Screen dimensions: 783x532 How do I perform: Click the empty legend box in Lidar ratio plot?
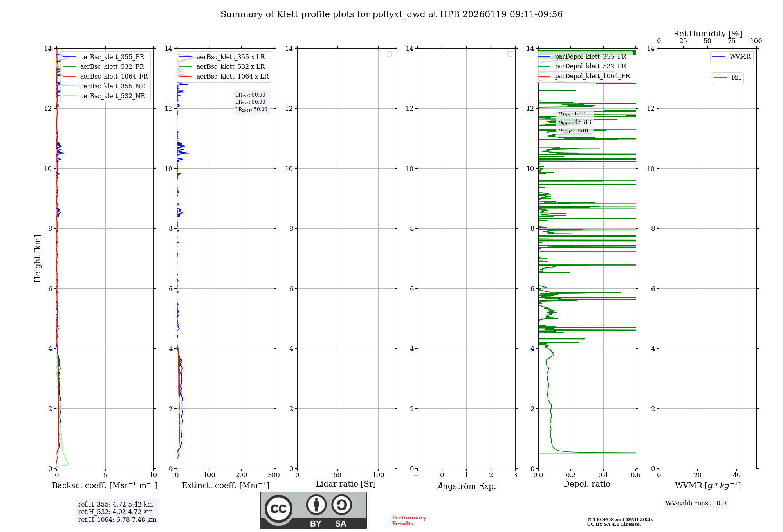point(389,54)
